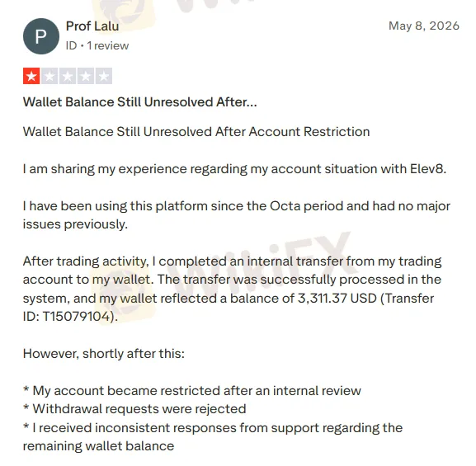Click the "However, shortly after this:" line
Image resolution: width=476 pixels, height=466 pixels.
(x=104, y=354)
